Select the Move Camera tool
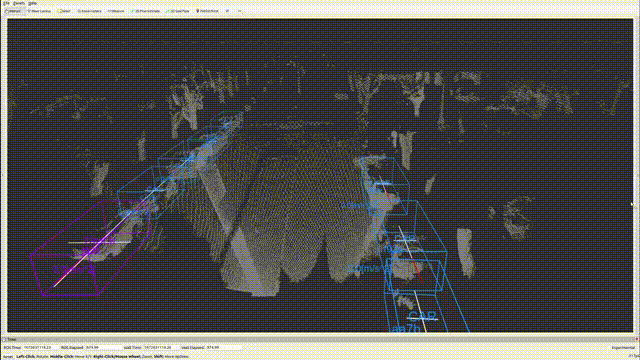 coord(40,11)
